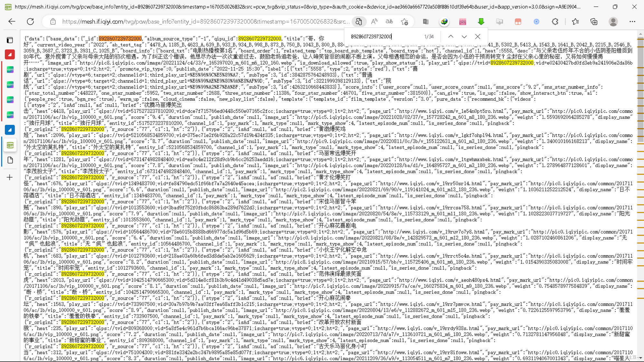Refresh the current page
The width and height of the screenshot is (644, 362).
pyautogui.click(x=30, y=22)
